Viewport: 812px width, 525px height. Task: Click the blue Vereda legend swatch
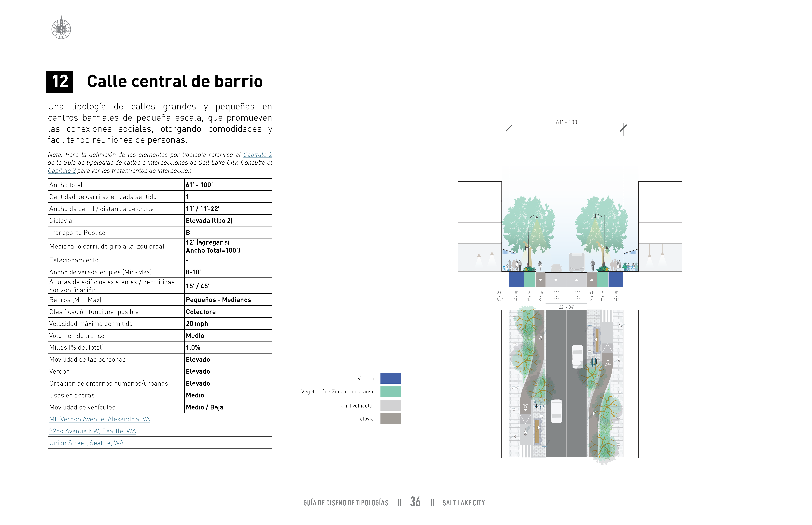point(390,378)
